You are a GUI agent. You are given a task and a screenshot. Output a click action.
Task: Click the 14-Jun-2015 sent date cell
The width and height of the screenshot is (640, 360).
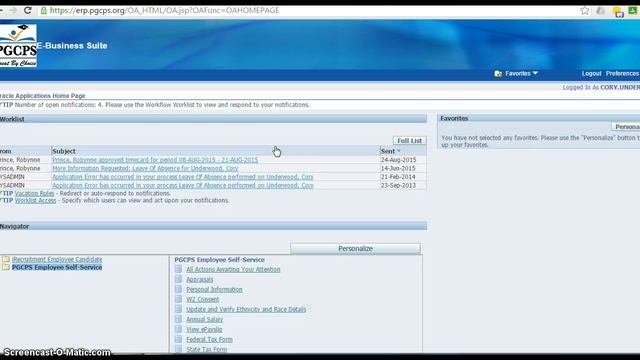pos(398,169)
